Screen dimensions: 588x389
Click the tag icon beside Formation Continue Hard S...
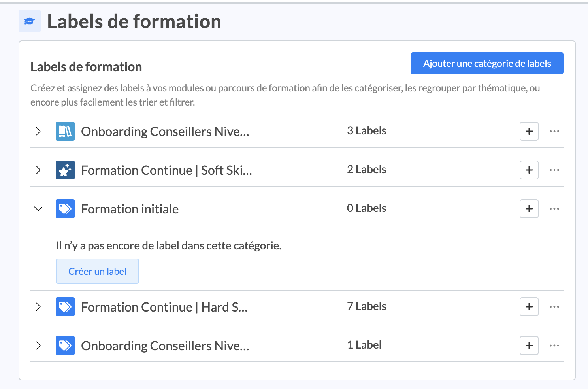[65, 307]
